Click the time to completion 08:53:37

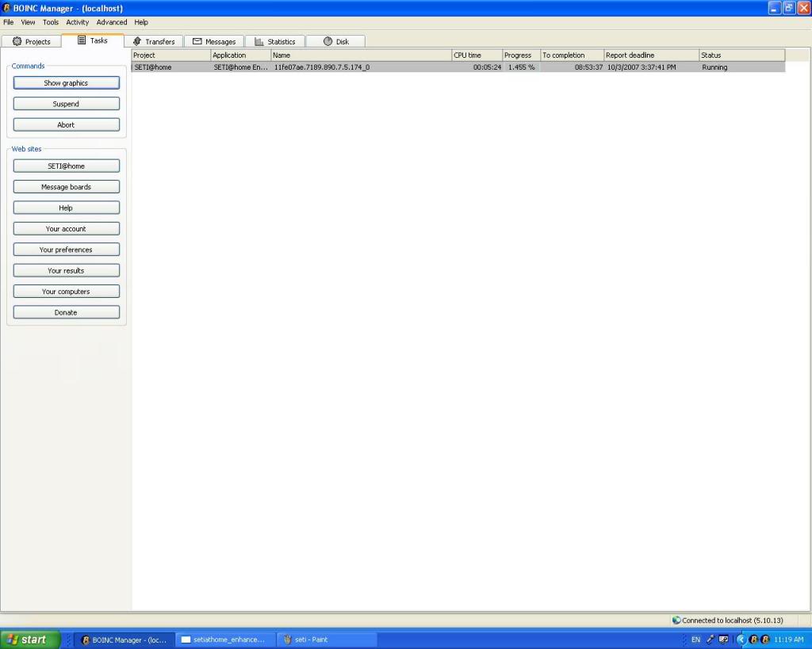[x=589, y=67]
